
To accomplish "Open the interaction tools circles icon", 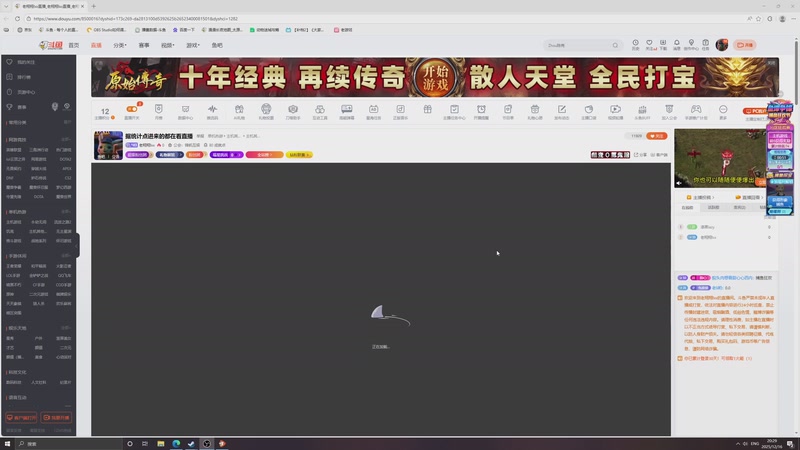I will (320, 109).
